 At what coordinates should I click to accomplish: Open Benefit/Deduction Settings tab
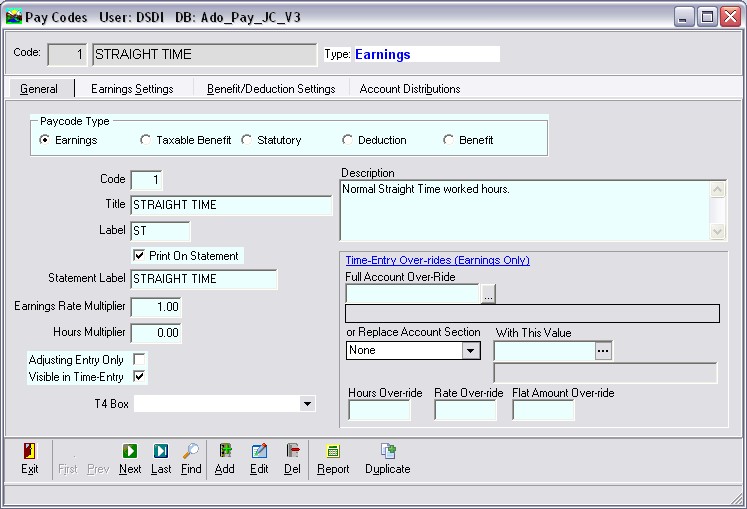click(x=271, y=89)
